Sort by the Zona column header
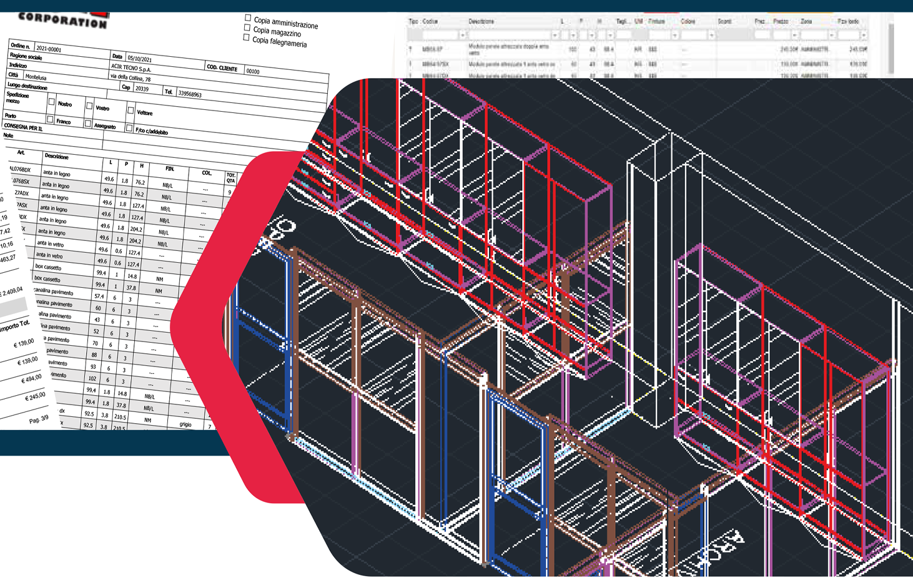 click(x=806, y=21)
